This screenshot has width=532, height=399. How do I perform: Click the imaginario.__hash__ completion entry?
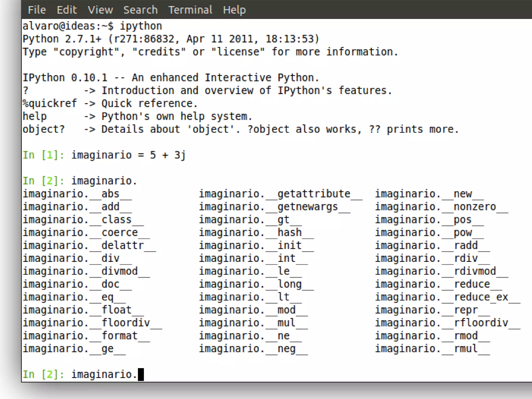click(256, 233)
